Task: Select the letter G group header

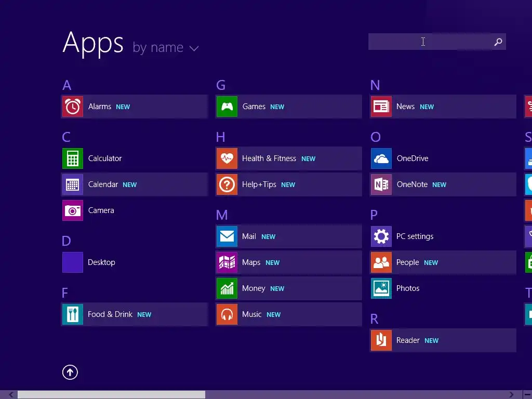Action: click(x=221, y=85)
